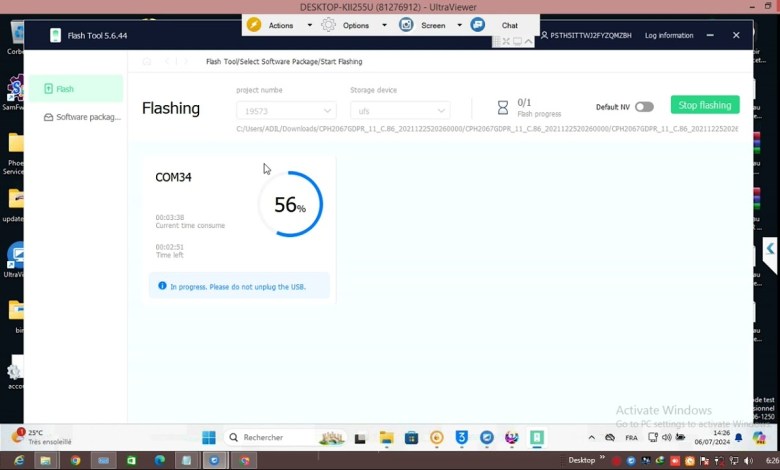This screenshot has height=470, width=780.
Task: Click the 56% circular progress indicator
Action: [x=290, y=205]
